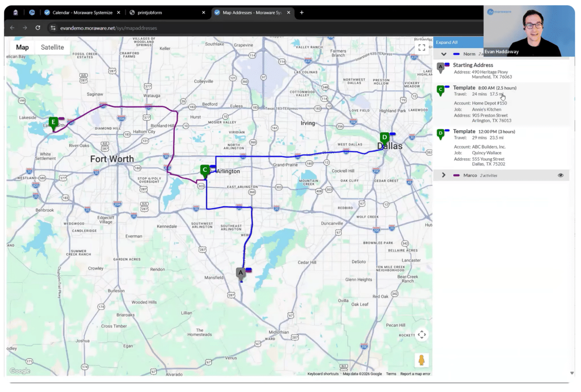Click Expand All in the route panel
The height and width of the screenshot is (392, 581).
tap(446, 43)
